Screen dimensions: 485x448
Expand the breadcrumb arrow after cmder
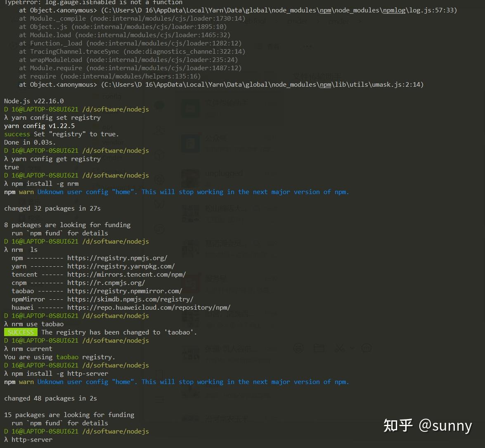(x=359, y=21)
